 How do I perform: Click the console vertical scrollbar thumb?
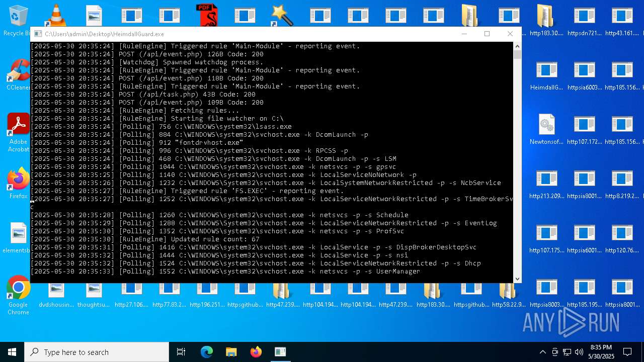click(517, 54)
